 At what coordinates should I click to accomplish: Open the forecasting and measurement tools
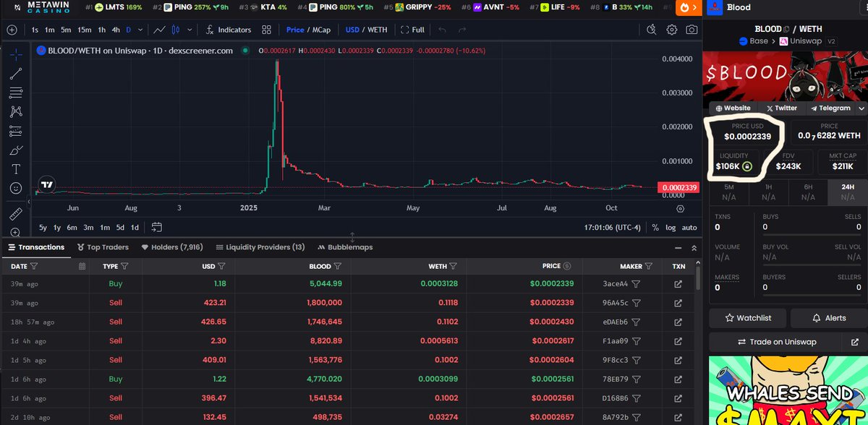tap(15, 131)
